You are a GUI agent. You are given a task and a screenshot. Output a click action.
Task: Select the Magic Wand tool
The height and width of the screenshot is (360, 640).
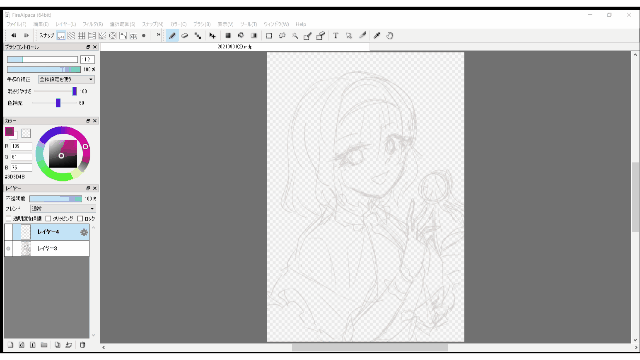pos(295,36)
